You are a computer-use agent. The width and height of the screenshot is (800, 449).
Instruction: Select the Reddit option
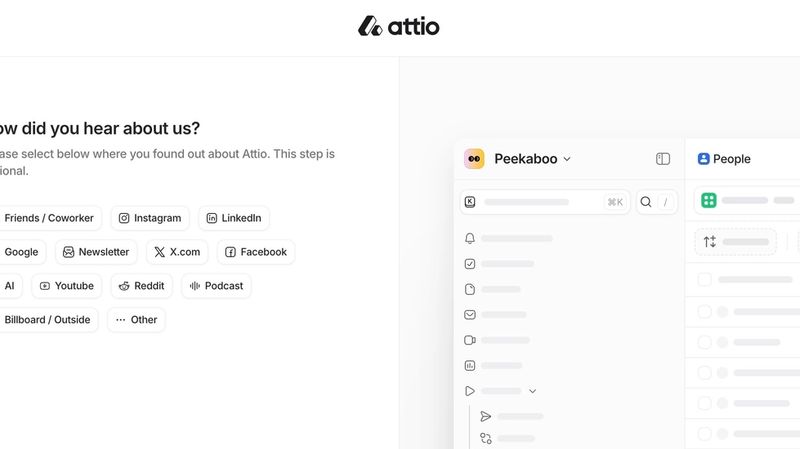click(142, 286)
